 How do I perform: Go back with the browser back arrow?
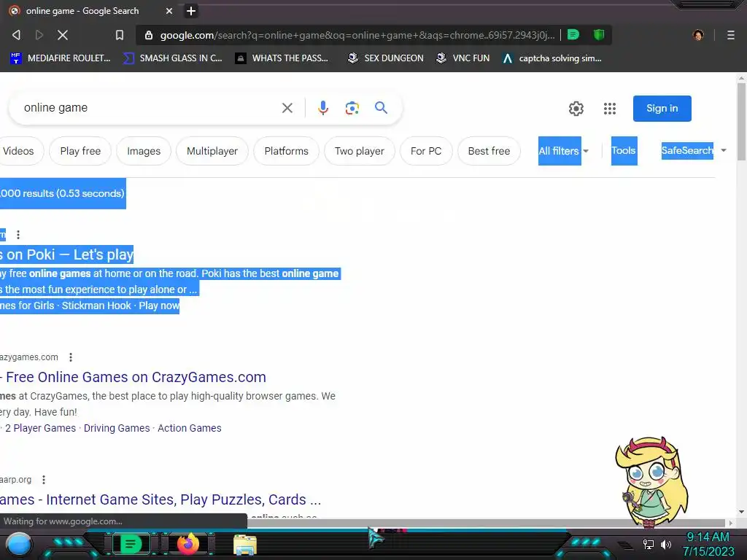[x=16, y=35]
